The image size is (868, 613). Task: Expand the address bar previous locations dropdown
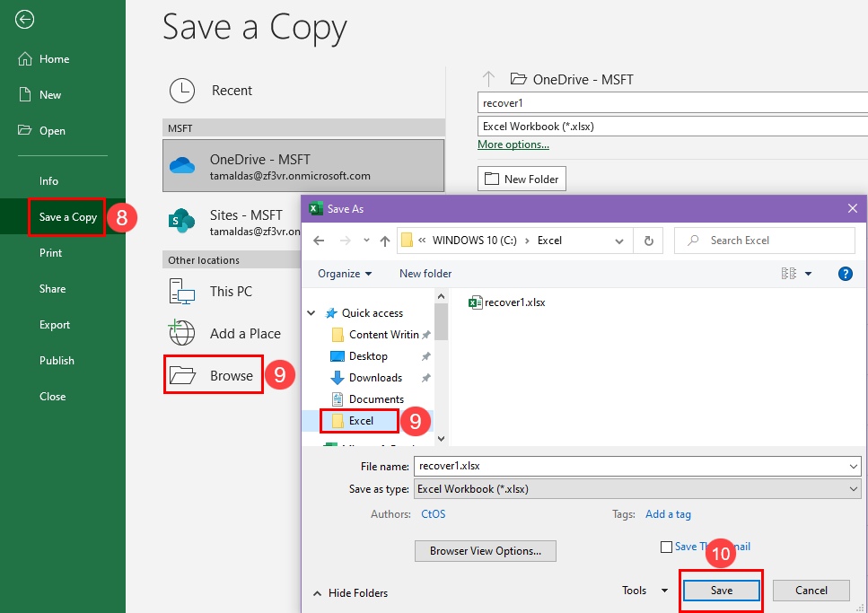pyautogui.click(x=619, y=241)
